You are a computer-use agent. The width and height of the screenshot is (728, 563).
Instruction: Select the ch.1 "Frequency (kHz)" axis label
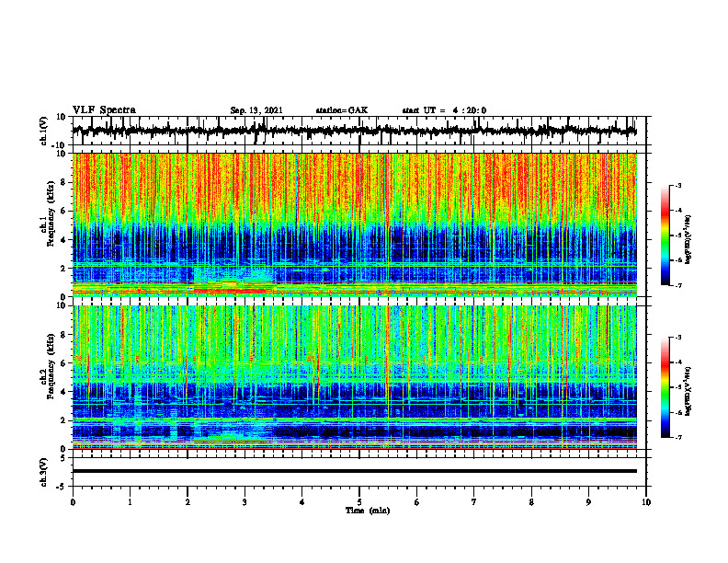coord(51,214)
